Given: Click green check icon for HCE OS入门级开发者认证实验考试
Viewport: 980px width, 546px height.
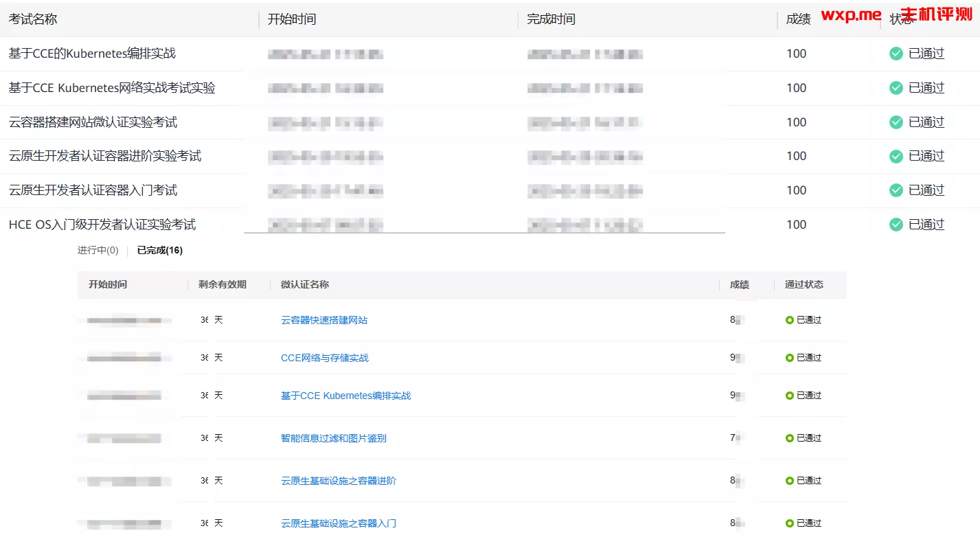Looking at the screenshot, I should click(x=896, y=225).
